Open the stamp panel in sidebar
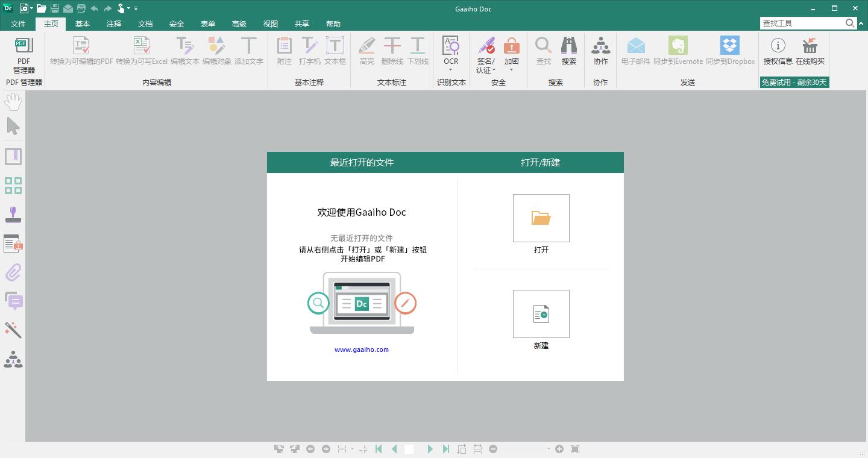Viewport: 868px width, 458px height. click(13, 215)
